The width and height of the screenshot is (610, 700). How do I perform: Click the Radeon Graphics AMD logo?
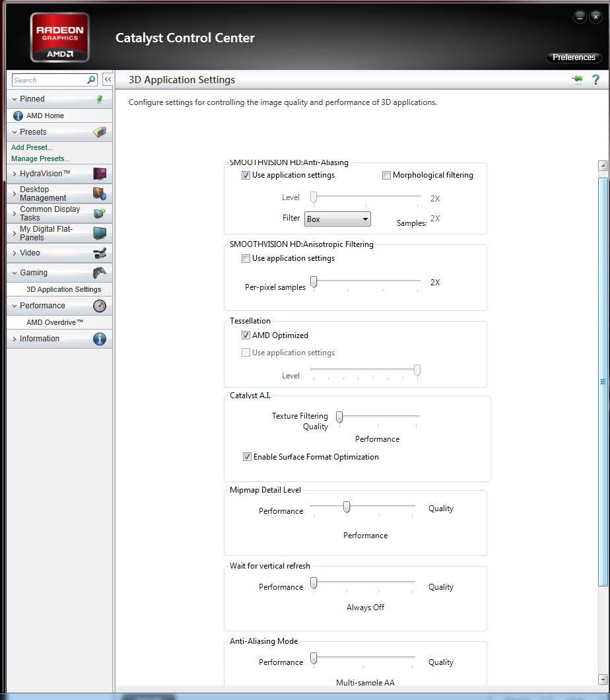pos(60,38)
